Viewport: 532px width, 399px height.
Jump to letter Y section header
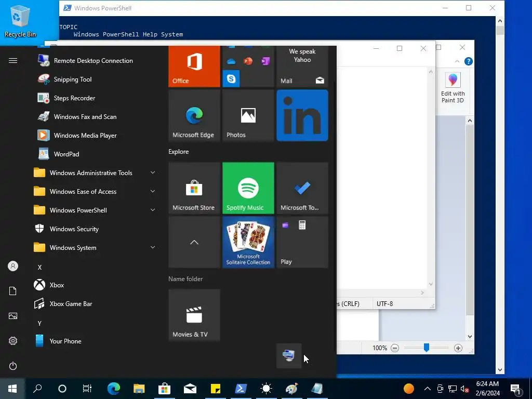[x=39, y=323]
